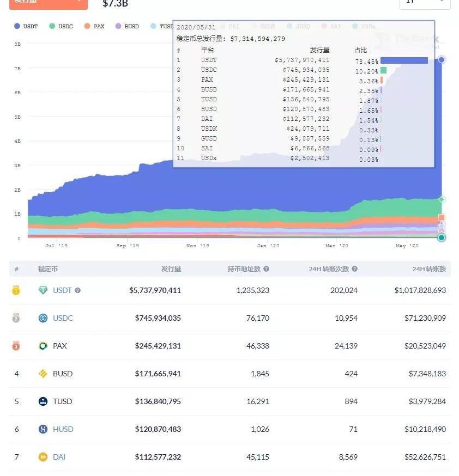Click the DAI coin icon in the table
Screen dimensions: 459x476
43,457
